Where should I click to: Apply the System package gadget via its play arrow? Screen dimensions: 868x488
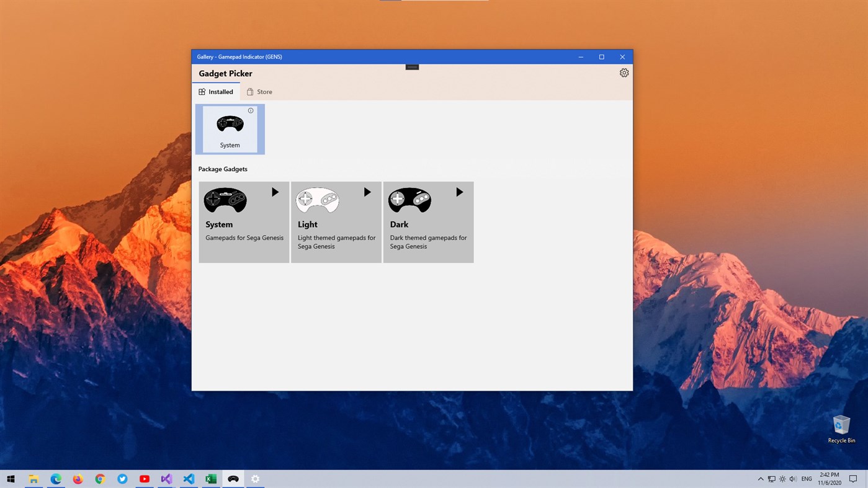click(x=275, y=192)
